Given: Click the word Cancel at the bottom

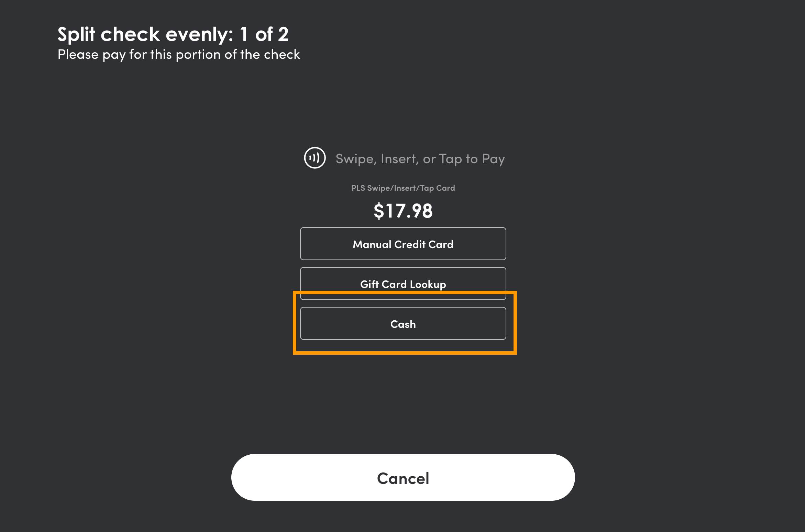Looking at the screenshot, I should (x=403, y=478).
